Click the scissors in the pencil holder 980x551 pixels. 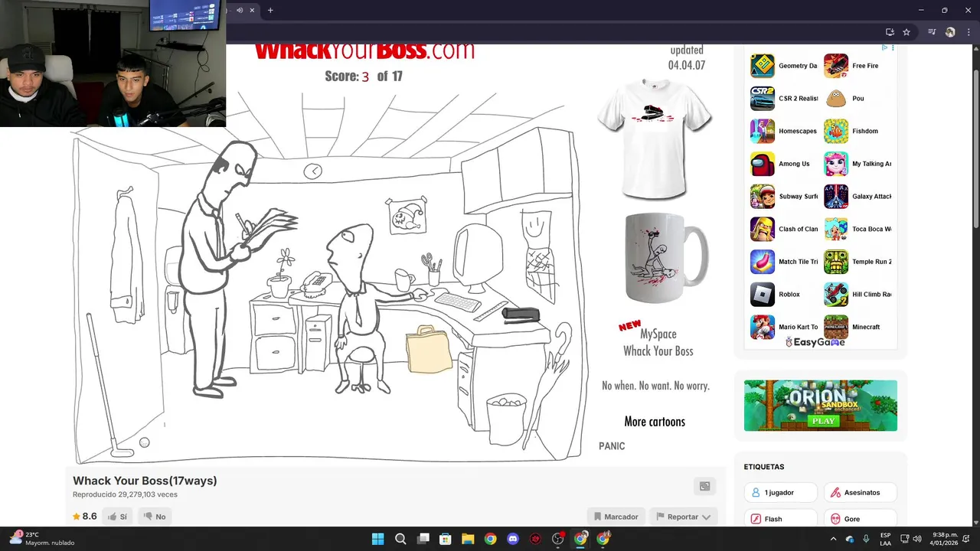[x=426, y=261]
